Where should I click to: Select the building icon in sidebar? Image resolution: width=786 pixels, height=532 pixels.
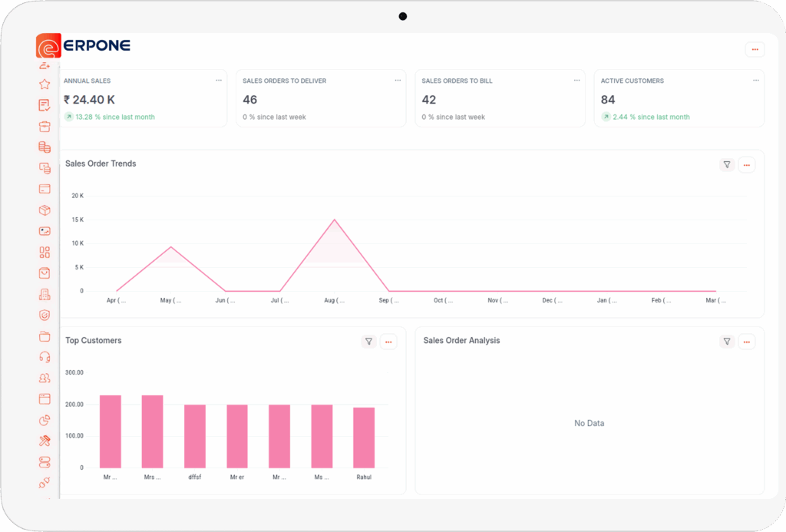click(45, 294)
